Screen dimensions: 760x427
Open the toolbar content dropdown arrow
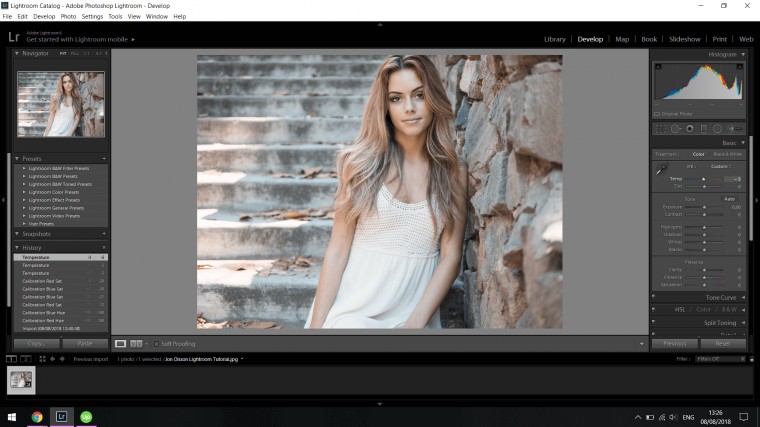642,344
